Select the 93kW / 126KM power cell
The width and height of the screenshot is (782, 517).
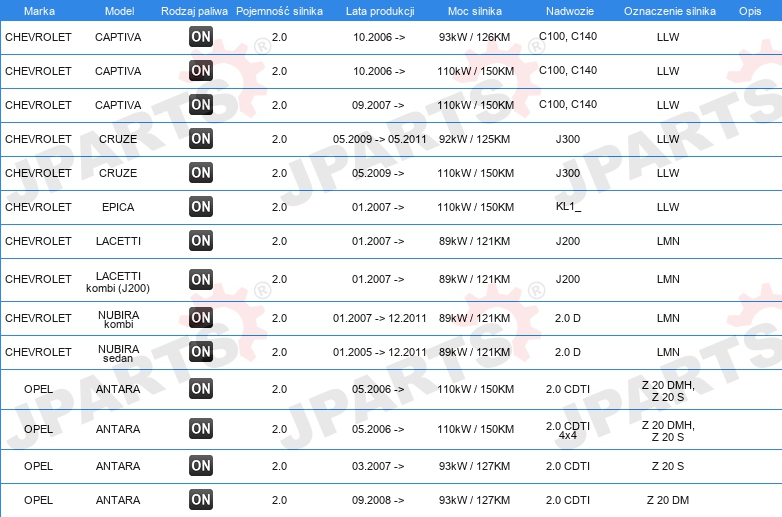click(x=474, y=37)
